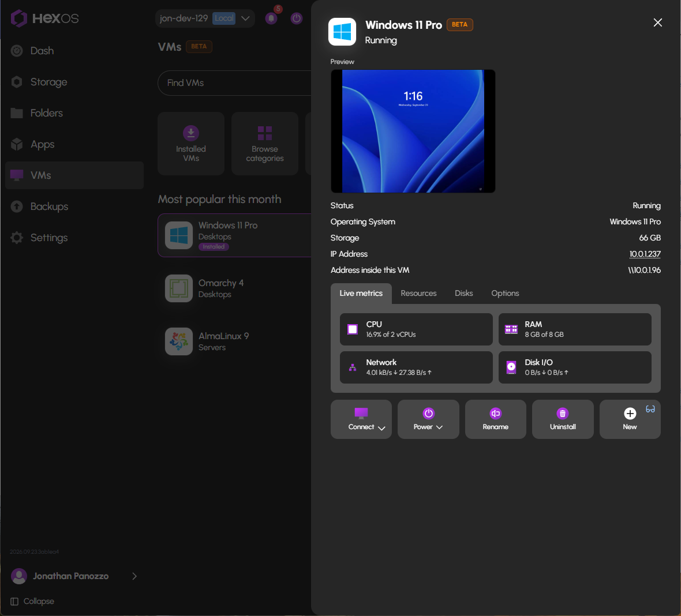
Task: Expand the Jonathan Panozzo user menu arrow
Action: (x=134, y=576)
